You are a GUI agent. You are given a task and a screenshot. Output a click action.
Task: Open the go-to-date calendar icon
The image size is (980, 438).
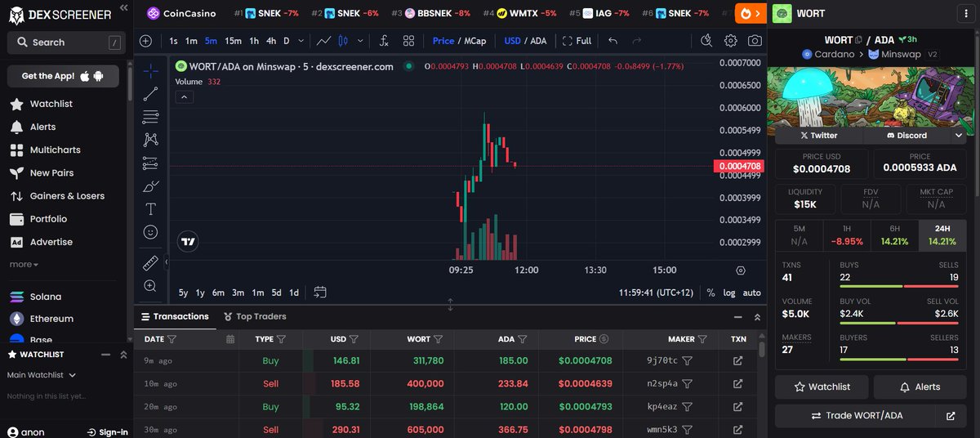320,293
